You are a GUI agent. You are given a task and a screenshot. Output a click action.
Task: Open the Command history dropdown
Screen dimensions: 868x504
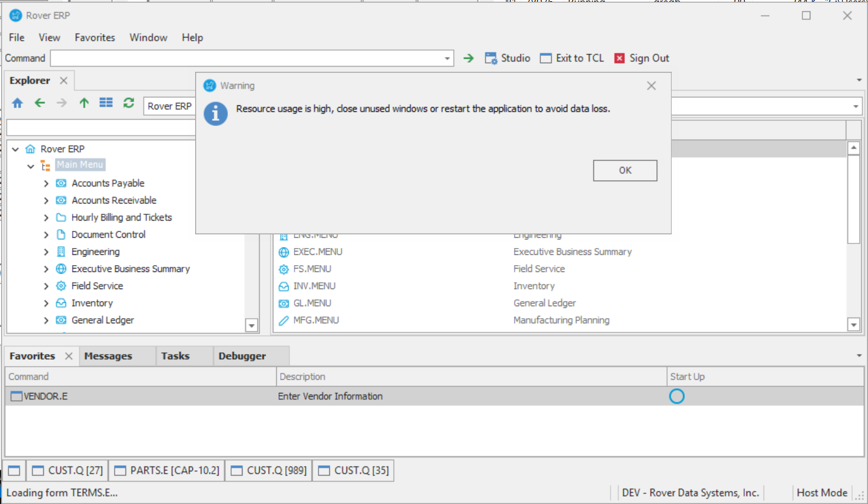click(x=447, y=59)
